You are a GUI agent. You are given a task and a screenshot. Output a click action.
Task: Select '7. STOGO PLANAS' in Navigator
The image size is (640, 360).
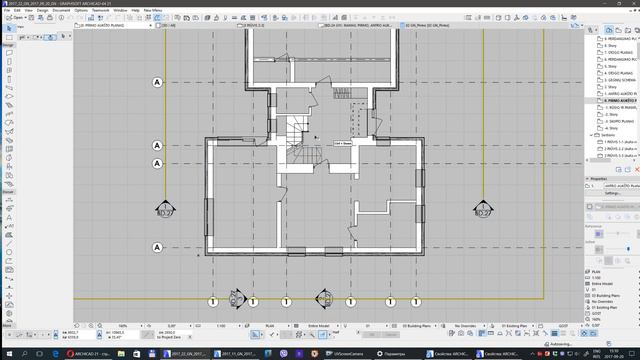(x=616, y=52)
